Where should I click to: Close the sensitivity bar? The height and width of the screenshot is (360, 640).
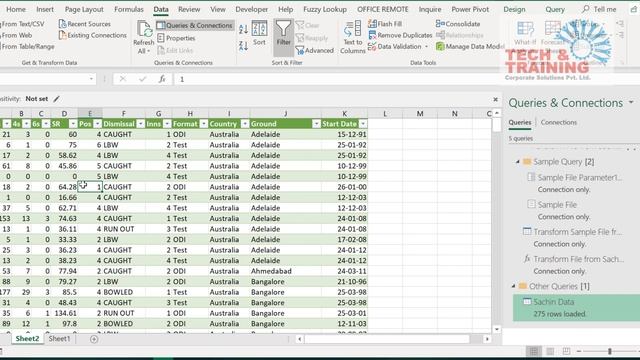(495, 99)
